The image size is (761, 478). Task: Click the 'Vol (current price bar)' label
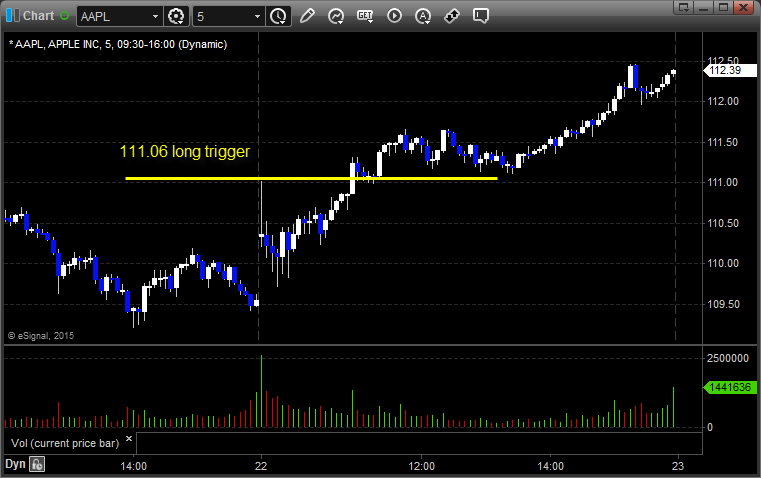(x=65, y=443)
